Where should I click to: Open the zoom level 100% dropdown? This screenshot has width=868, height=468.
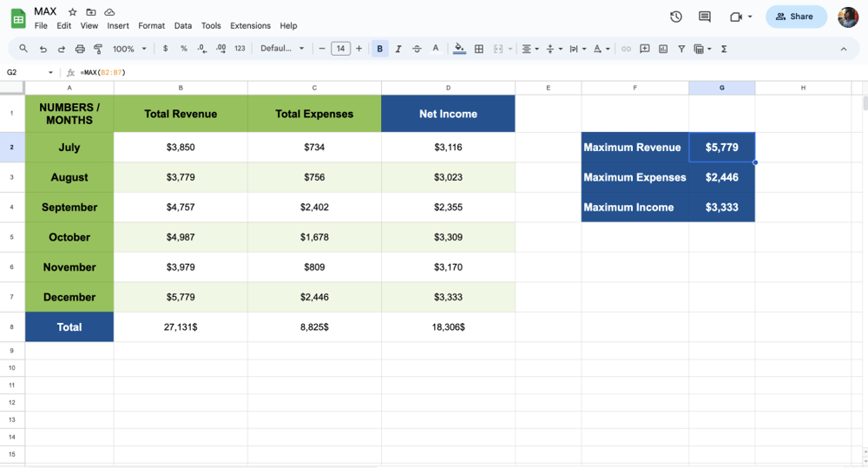129,49
